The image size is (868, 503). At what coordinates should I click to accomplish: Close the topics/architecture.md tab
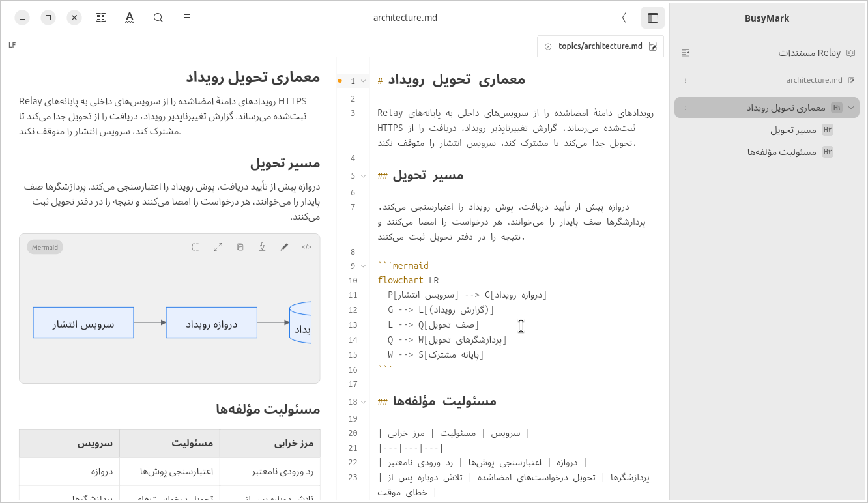click(548, 46)
